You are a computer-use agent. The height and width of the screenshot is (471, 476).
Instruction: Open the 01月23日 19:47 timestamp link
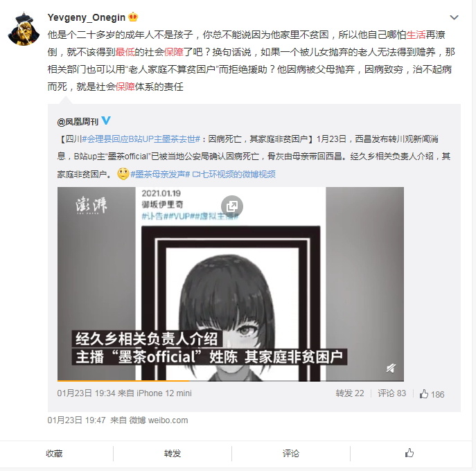pos(76,420)
